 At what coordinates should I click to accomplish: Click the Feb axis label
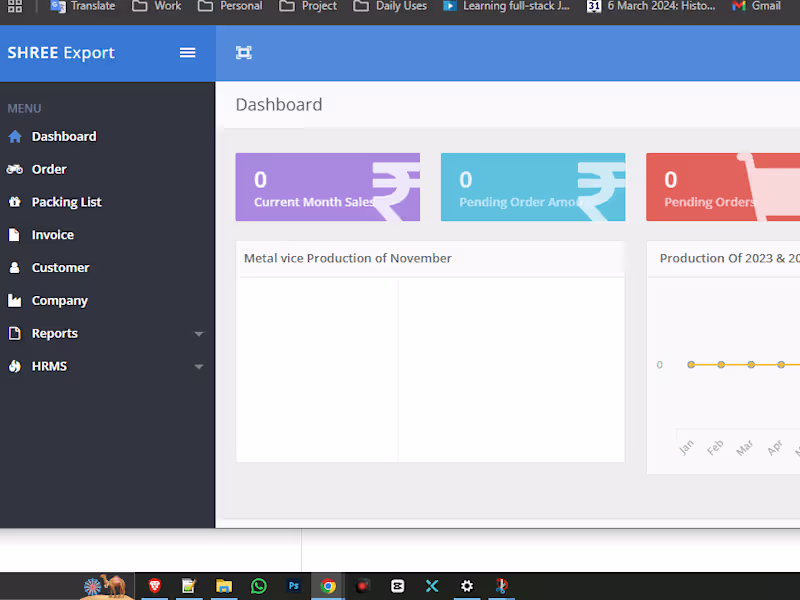point(715,447)
